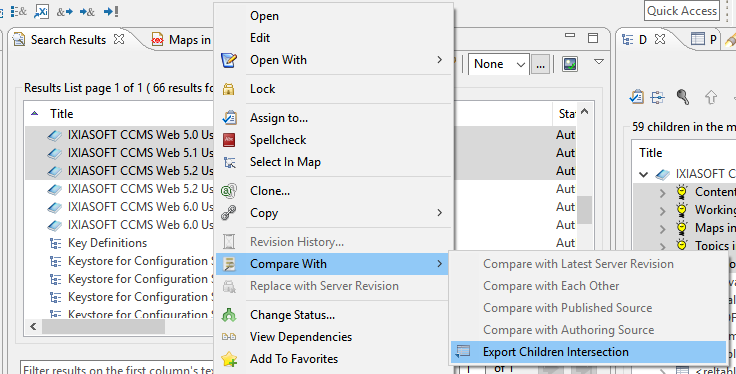736x374 pixels.
Task: Click the Spellcheck icon in context menu
Action: pyautogui.click(x=229, y=140)
